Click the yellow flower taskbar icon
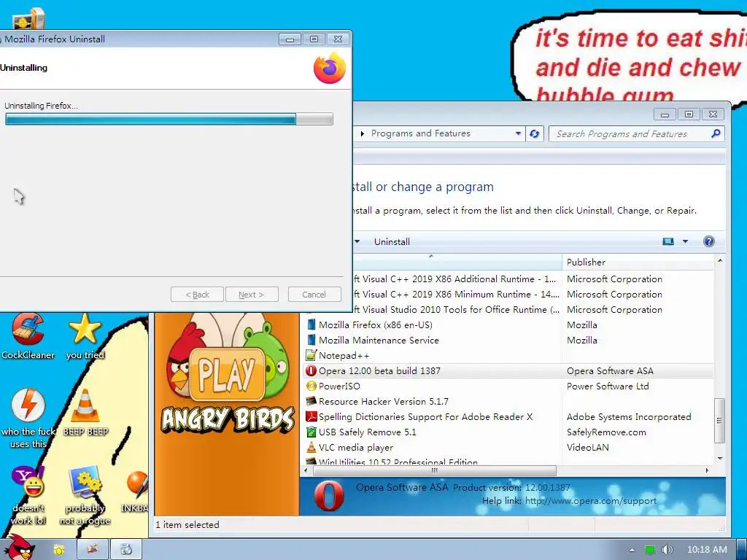This screenshot has height=560, width=747. [x=58, y=550]
